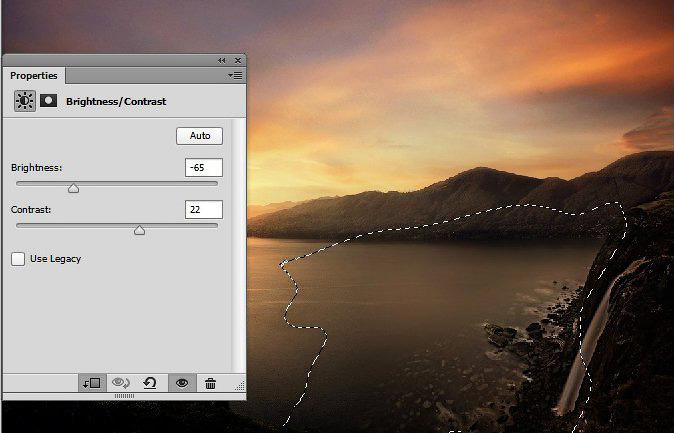Click the Brightness slider handle
The image size is (674, 433).
tap(74, 188)
